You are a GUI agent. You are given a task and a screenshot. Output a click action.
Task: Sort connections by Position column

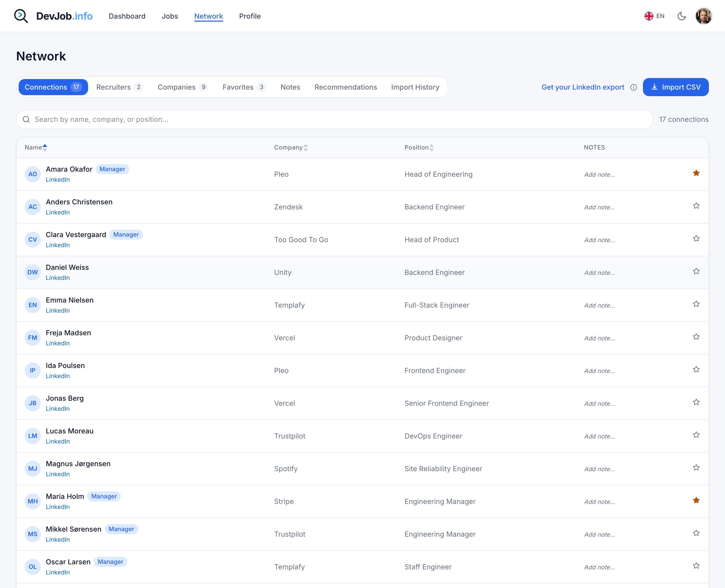419,147
